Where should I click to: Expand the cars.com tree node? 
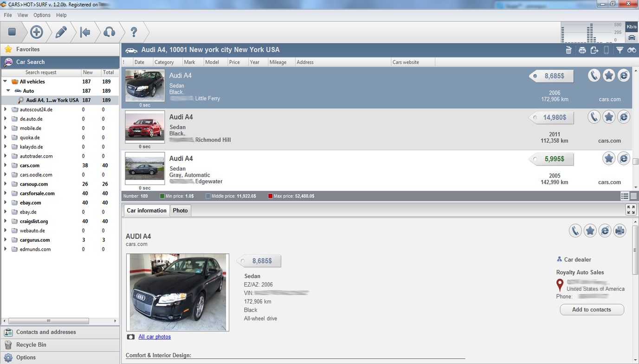(x=5, y=166)
